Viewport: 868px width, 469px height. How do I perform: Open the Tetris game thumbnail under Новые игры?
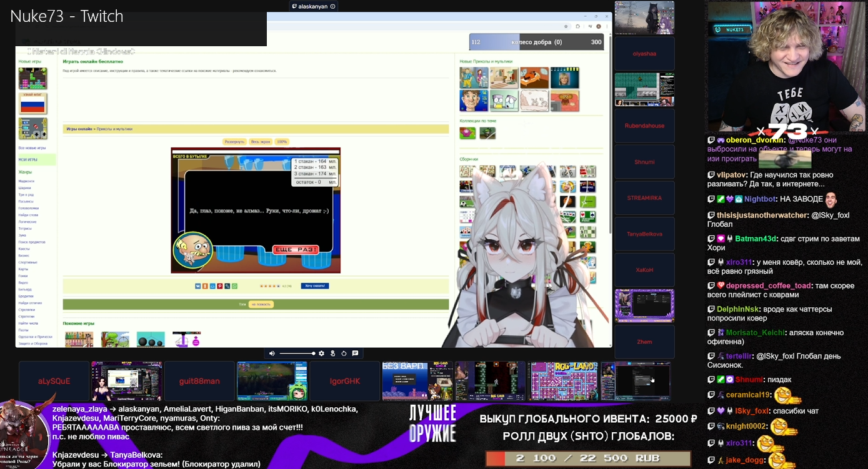(x=32, y=78)
